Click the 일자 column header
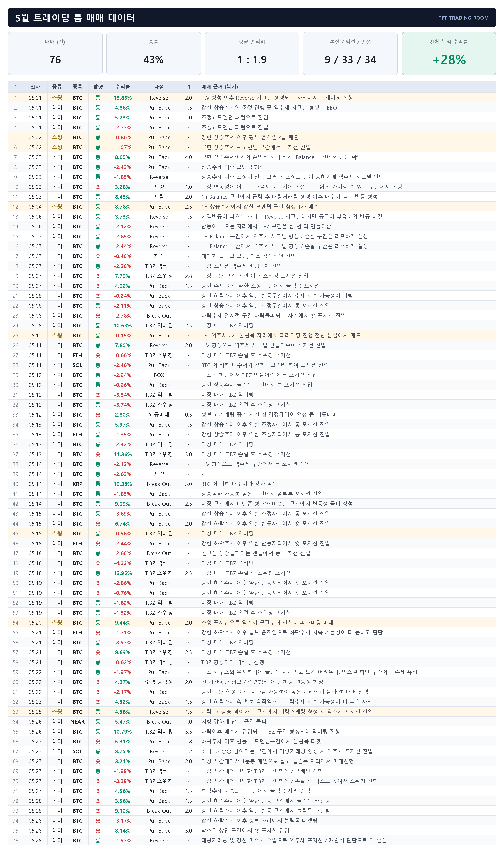The image size is (504, 853). point(35,87)
